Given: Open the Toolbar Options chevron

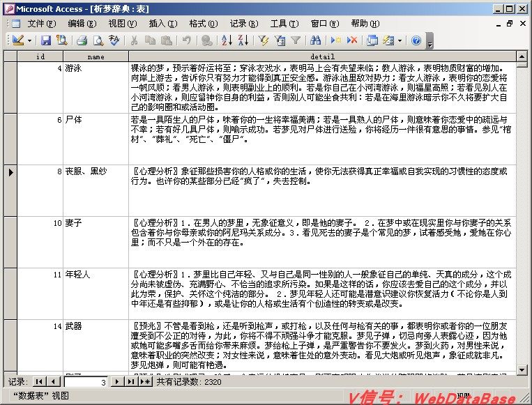Looking at the screenshot, I should (430, 40).
